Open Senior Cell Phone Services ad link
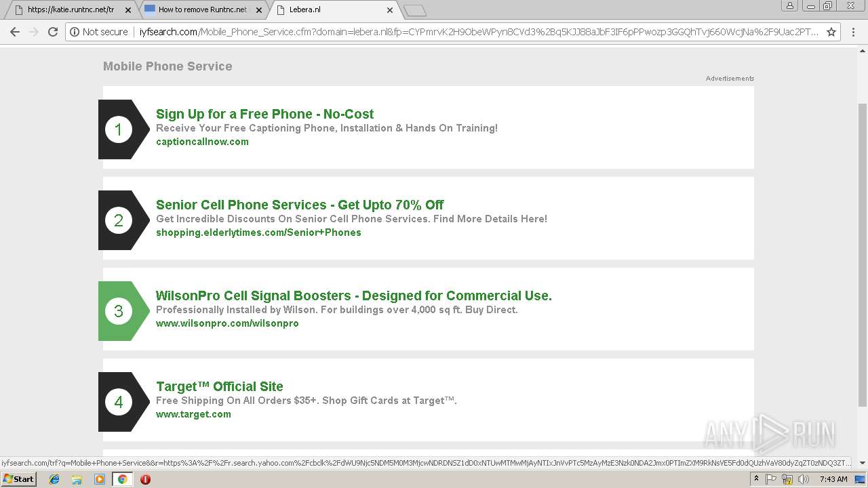This screenshot has width=868, height=488. pyautogui.click(x=300, y=205)
